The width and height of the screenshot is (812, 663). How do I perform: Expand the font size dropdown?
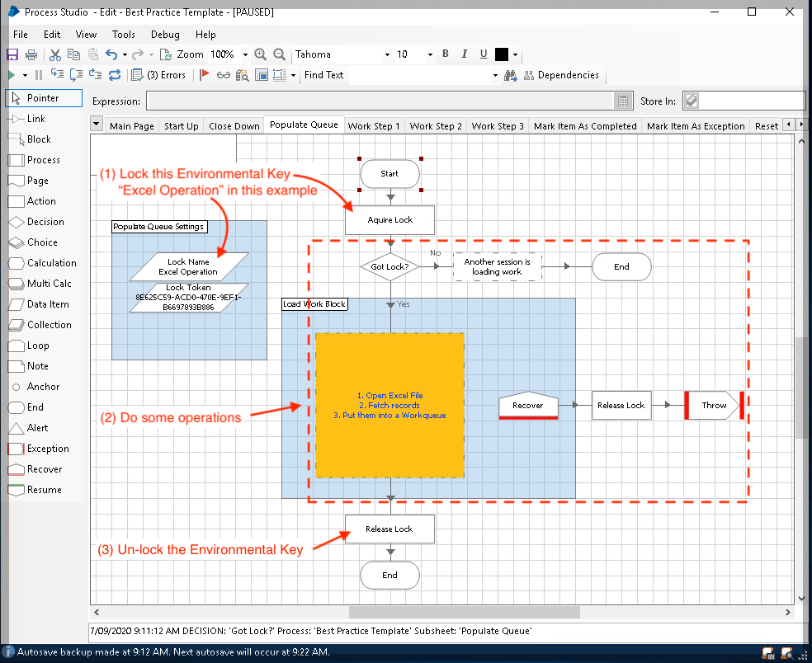430,55
